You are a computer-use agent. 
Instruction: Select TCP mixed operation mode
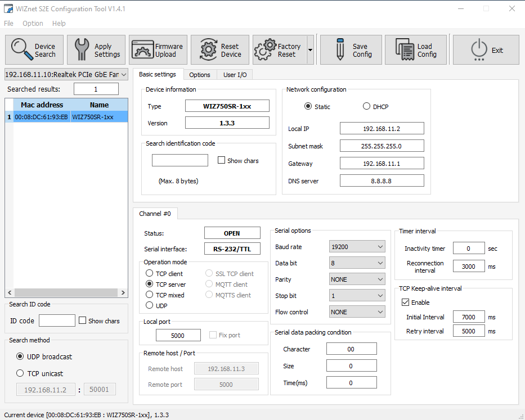(x=149, y=295)
